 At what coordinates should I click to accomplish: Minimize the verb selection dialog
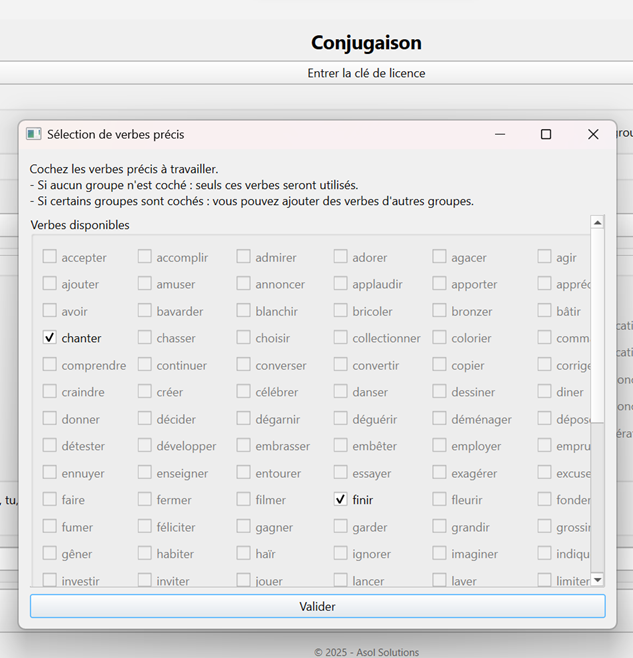pos(499,134)
